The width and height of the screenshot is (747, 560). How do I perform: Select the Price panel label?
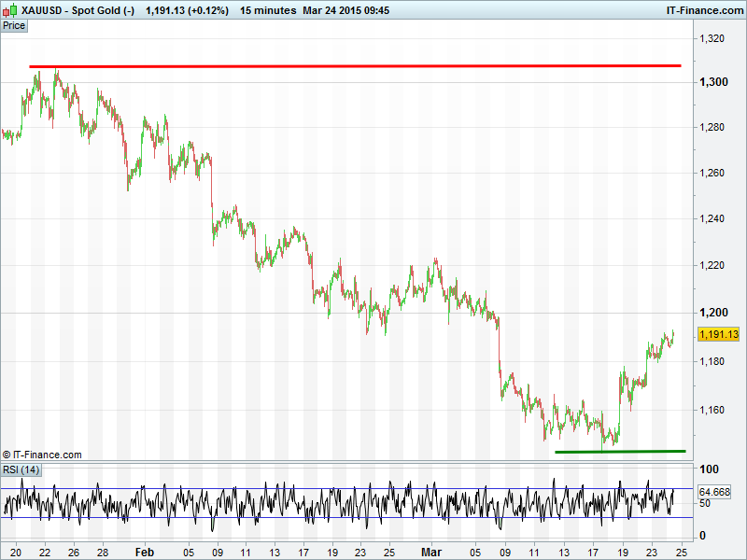tap(14, 25)
